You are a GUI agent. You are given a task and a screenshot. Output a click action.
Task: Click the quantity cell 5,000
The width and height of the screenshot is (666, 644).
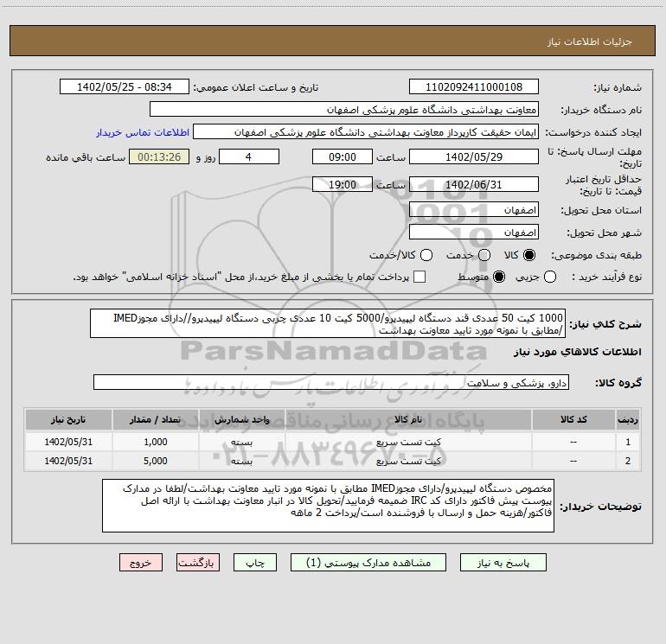[x=156, y=461]
